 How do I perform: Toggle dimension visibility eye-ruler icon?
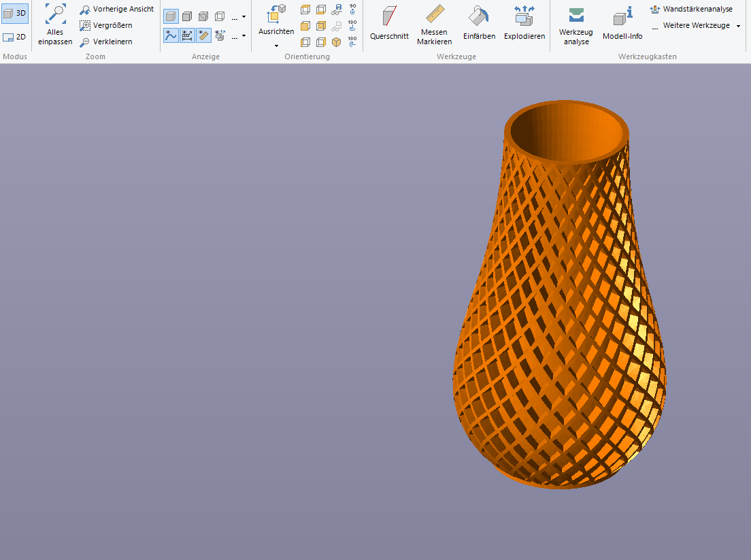pyautogui.click(x=203, y=35)
